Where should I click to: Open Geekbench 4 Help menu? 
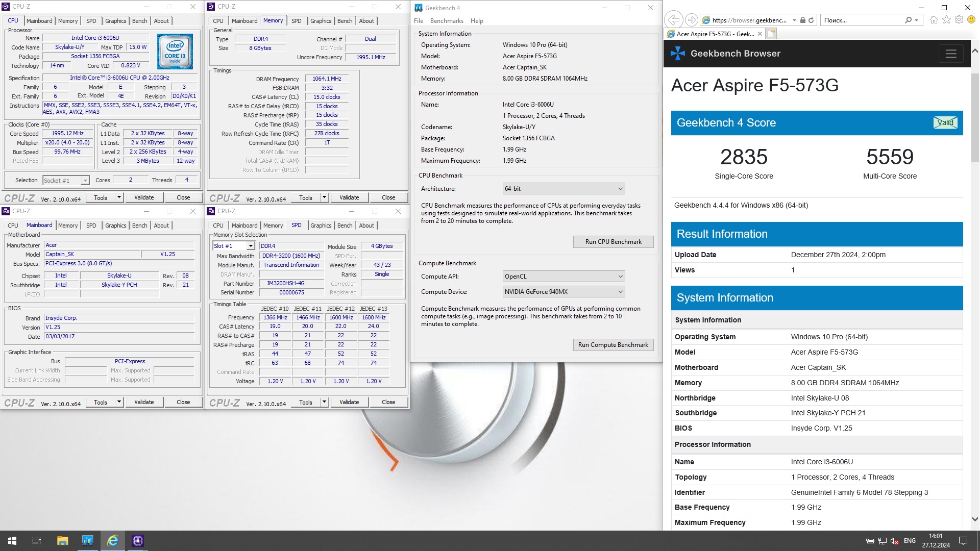click(477, 21)
